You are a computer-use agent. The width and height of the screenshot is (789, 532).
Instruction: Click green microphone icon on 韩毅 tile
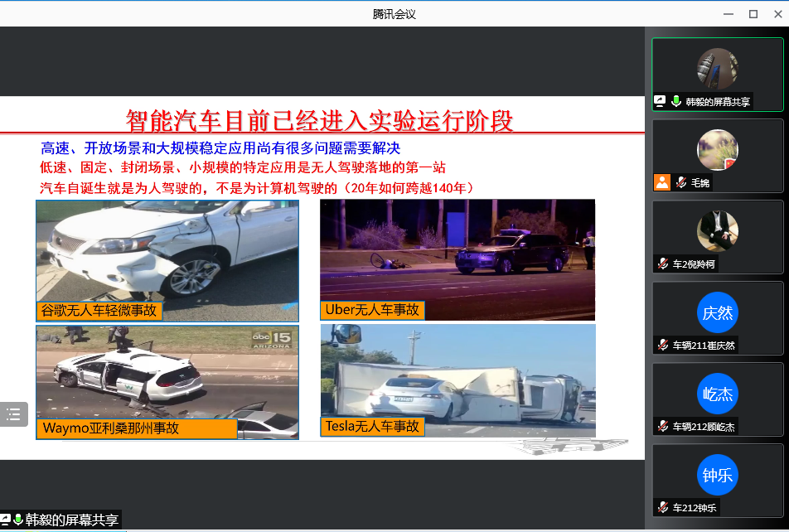coord(676,101)
